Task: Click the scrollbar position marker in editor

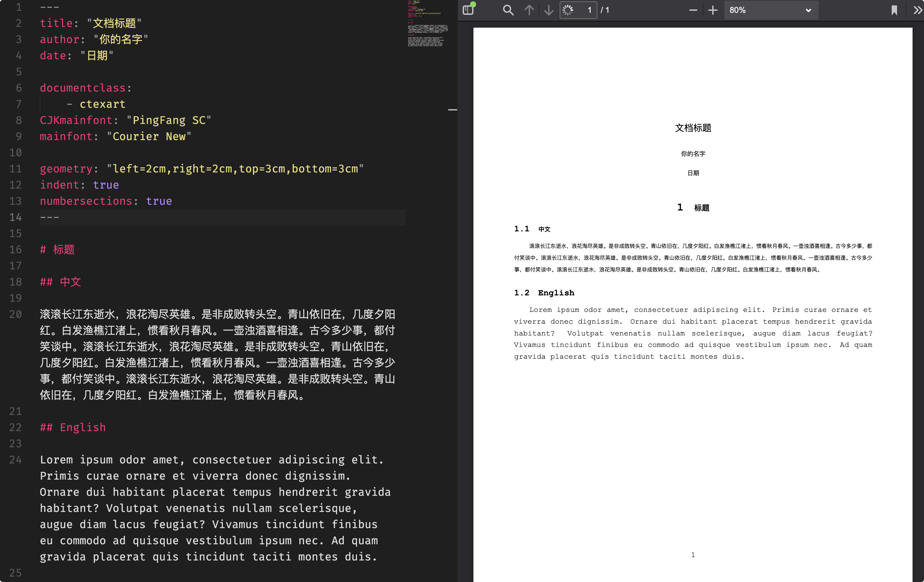Action: (453, 110)
